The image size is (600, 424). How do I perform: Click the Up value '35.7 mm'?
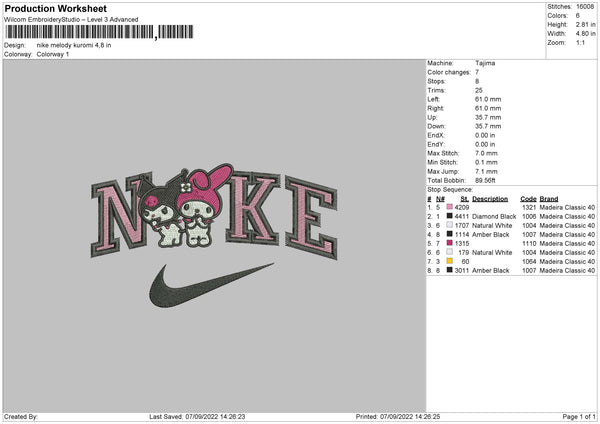coord(488,117)
